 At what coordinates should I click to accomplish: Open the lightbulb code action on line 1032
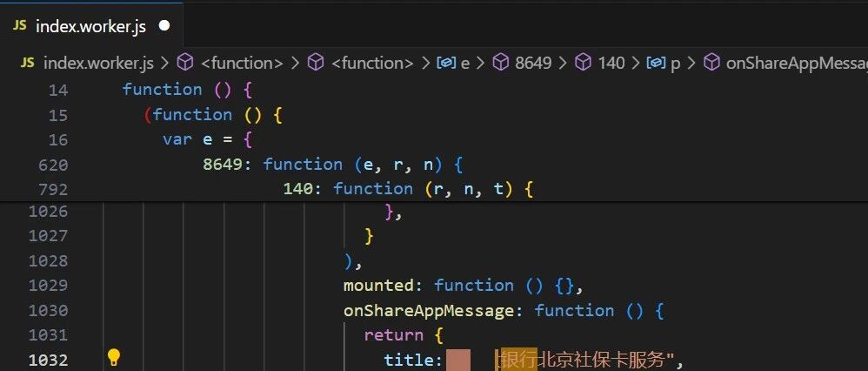(x=113, y=358)
